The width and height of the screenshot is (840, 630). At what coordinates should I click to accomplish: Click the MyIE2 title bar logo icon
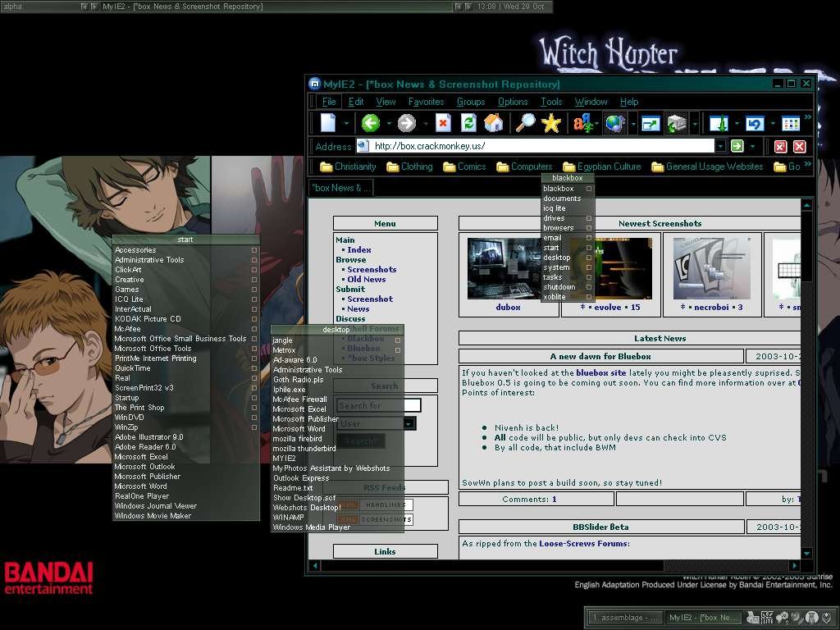pyautogui.click(x=314, y=84)
